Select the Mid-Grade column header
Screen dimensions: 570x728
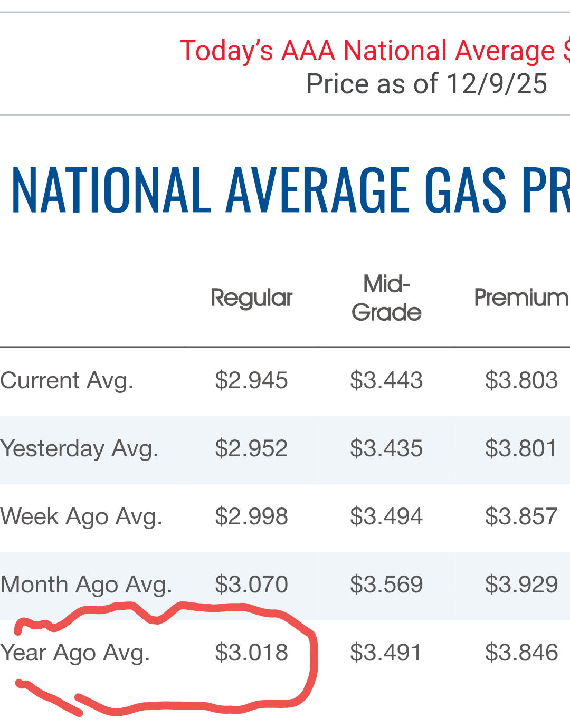[386, 299]
